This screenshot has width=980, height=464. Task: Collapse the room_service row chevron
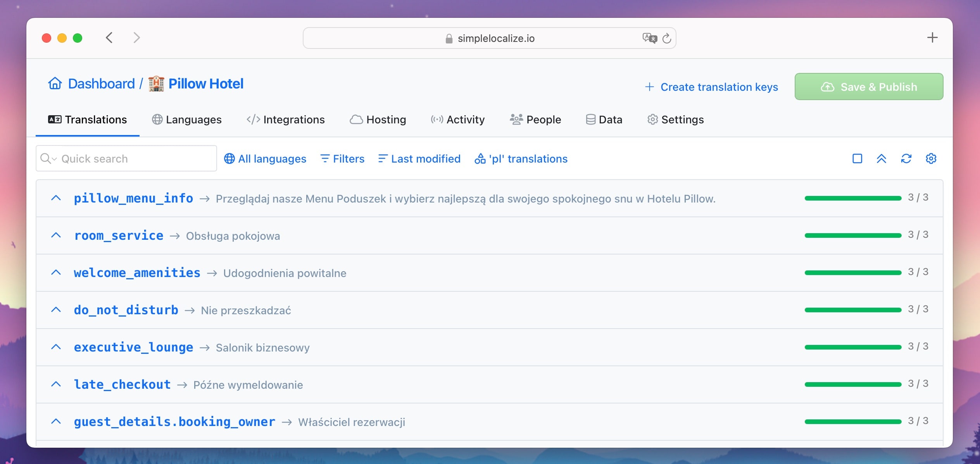(x=56, y=235)
